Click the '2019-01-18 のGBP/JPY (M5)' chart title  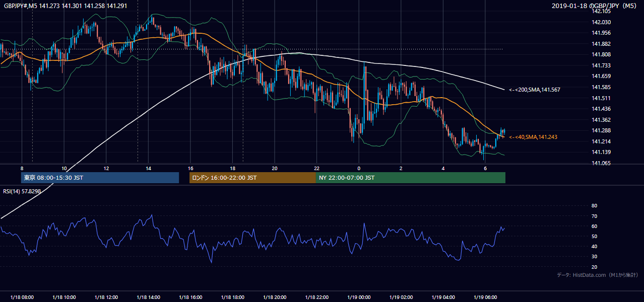point(595,6)
